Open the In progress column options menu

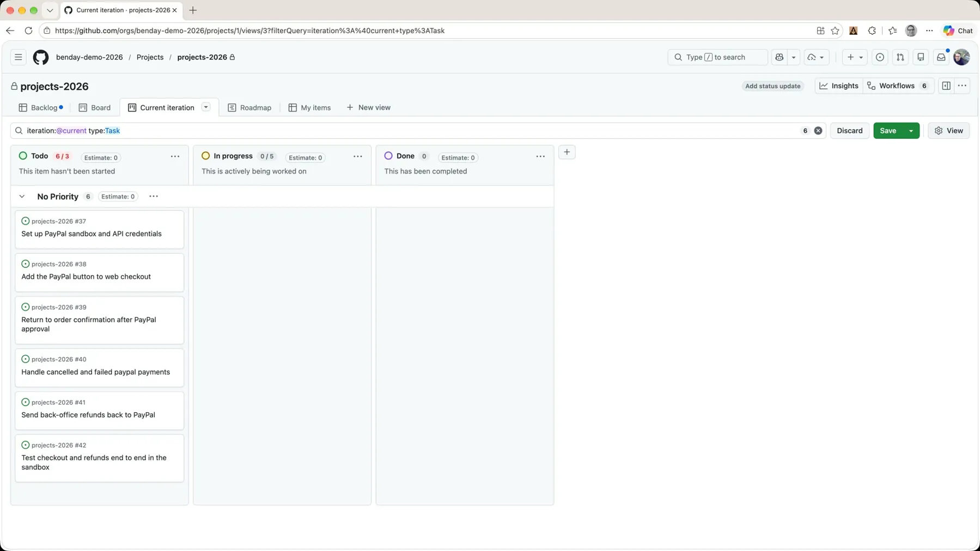point(358,157)
